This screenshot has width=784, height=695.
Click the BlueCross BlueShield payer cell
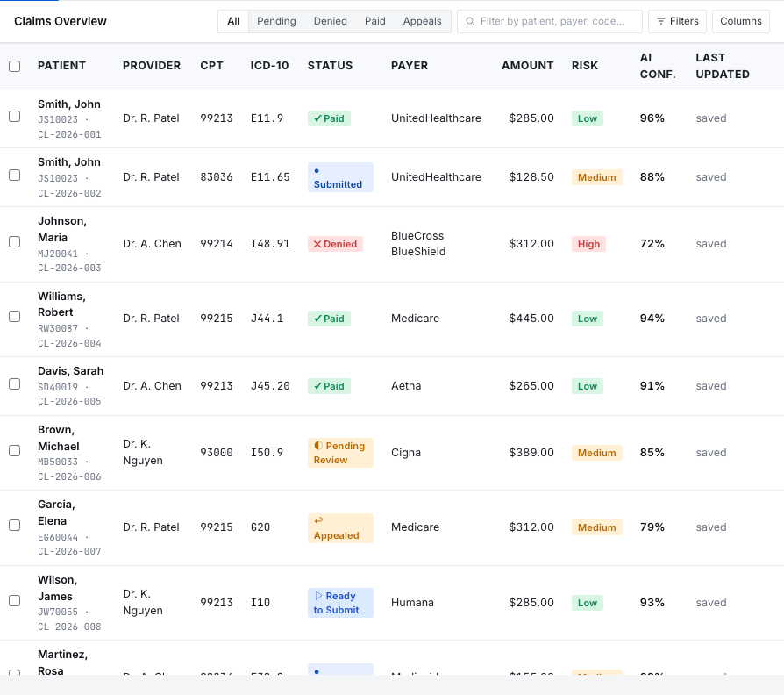[418, 244]
